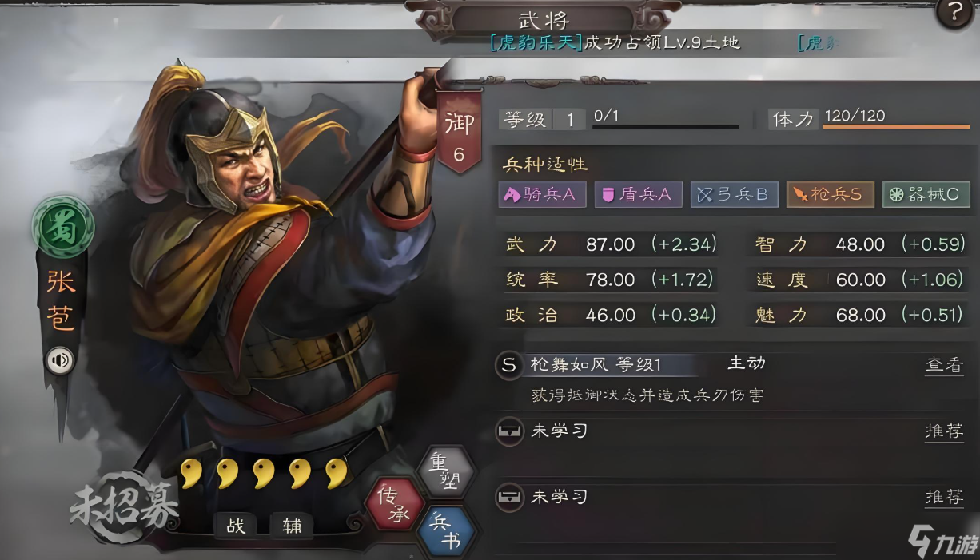Click the S rank icon of 枪舞如风
Screen dimensions: 980x560
(x=508, y=366)
